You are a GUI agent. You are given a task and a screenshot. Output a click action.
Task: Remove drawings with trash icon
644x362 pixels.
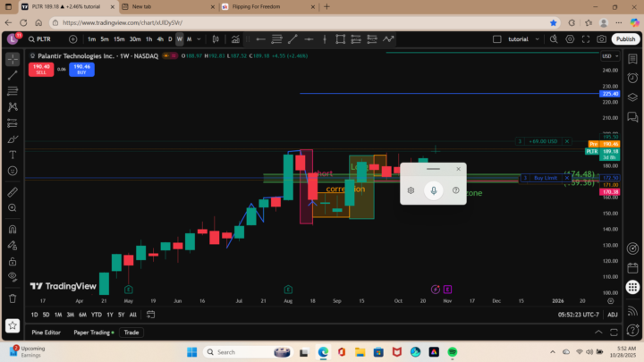point(13,299)
